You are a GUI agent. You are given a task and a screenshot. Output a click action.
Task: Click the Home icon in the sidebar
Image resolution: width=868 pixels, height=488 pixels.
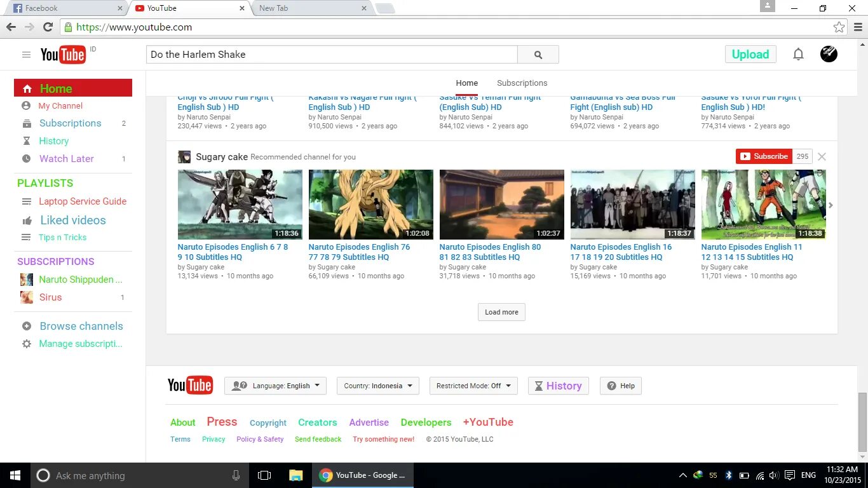[x=27, y=89]
